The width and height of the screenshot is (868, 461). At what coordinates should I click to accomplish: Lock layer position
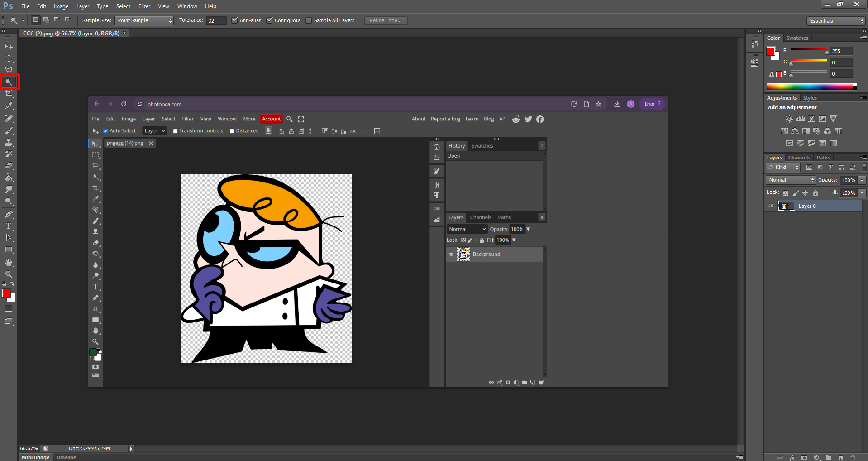806,193
